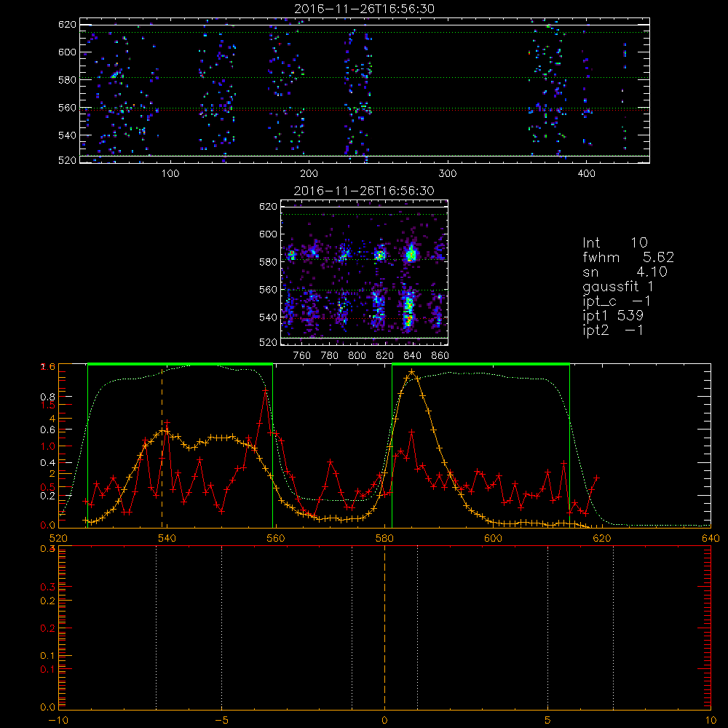Click x-axis label 540 on profile plot

167,539
